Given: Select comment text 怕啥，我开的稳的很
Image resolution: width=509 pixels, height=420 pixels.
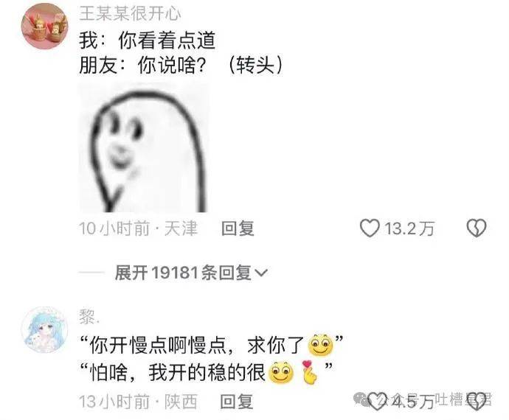Looking at the screenshot, I should coord(178,372).
